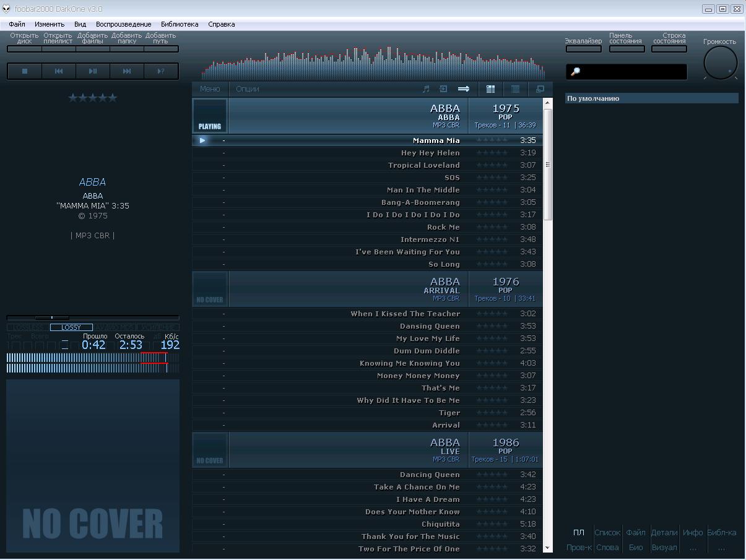Viewport: 746px width, 560px height.
Task: Toggle the Эквалайзер button
Action: pos(583,48)
